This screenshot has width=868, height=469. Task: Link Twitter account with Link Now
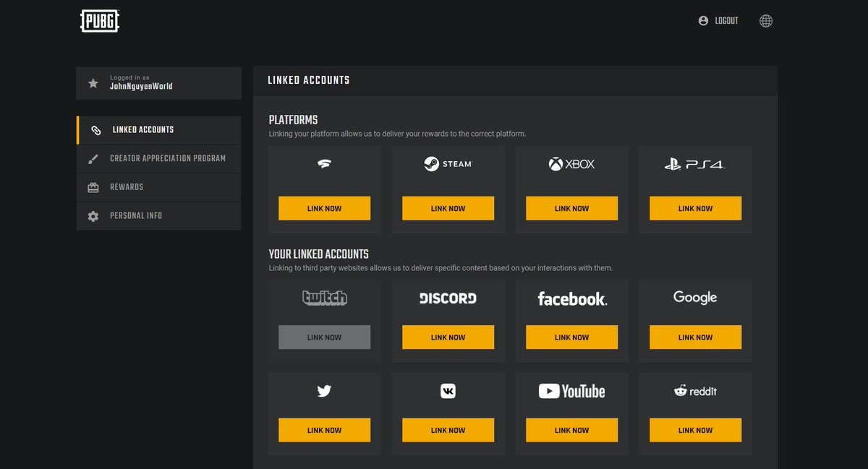click(x=324, y=430)
